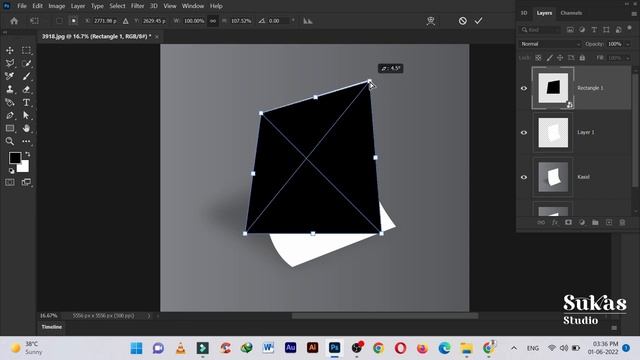Hide the Rectangle 1 layer
This screenshot has width=640, height=360.
point(524,88)
